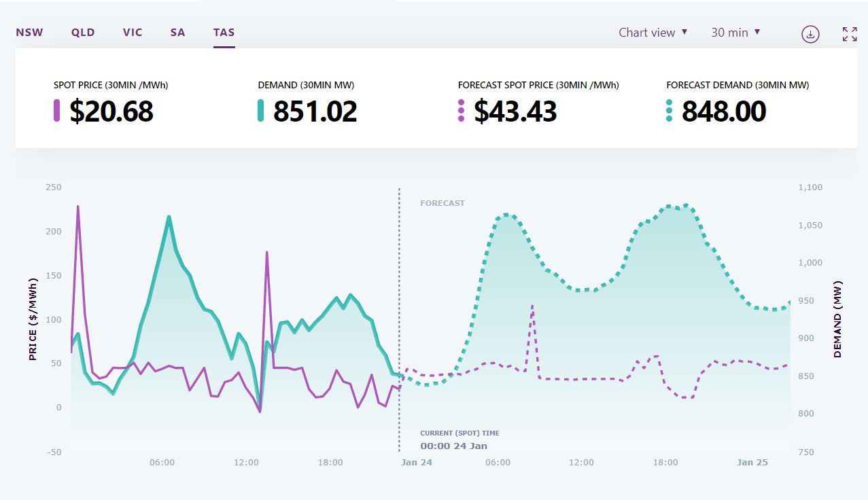Switch to the NSW tab
Screen dimensions: 868x500
coord(29,33)
